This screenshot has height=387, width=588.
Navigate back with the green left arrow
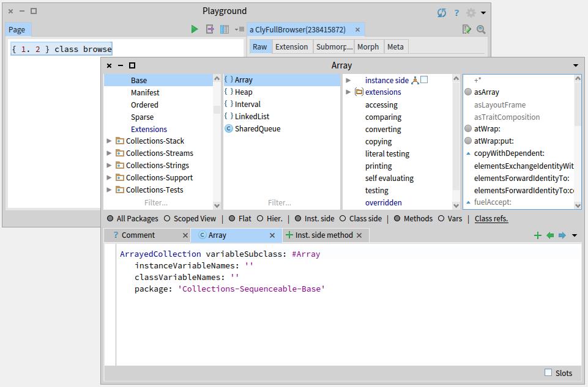coord(550,235)
